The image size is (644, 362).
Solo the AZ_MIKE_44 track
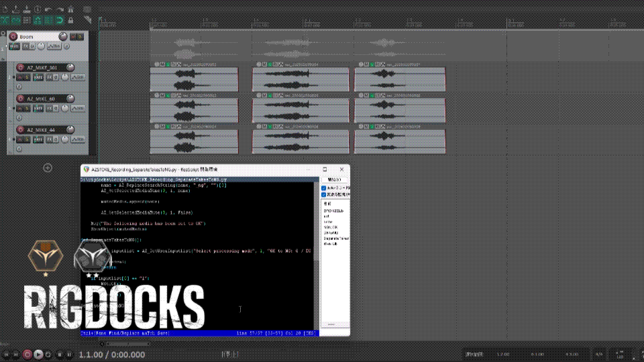click(27, 139)
